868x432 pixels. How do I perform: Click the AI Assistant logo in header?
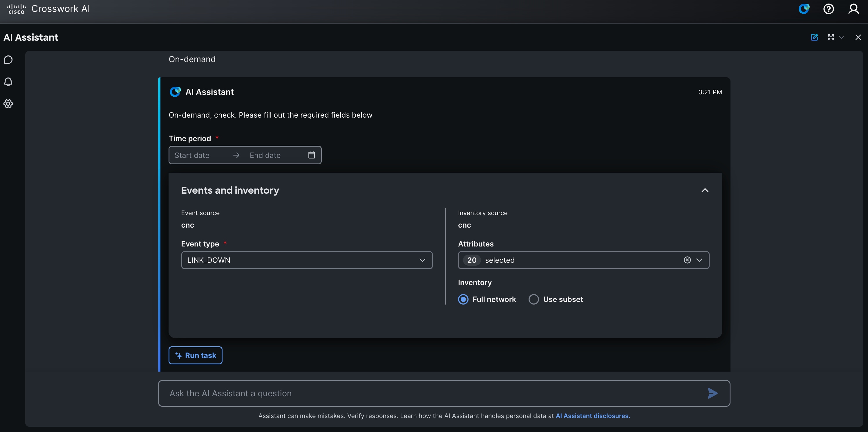pyautogui.click(x=804, y=9)
